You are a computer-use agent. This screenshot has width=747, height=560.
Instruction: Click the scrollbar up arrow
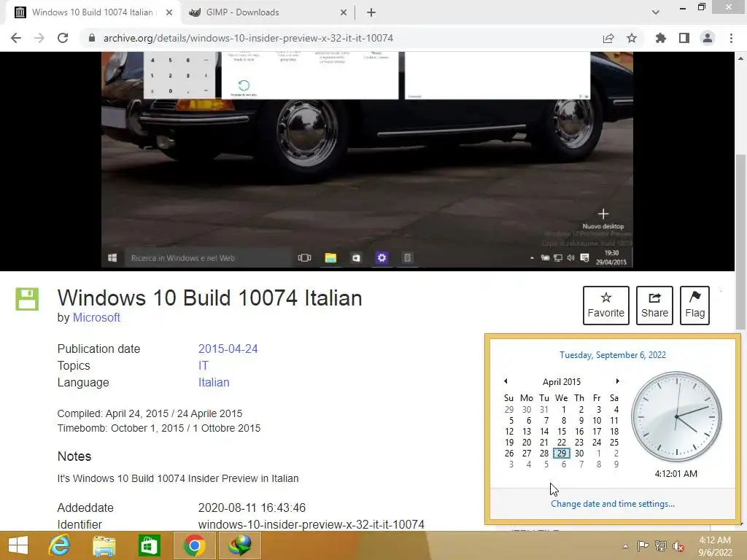click(x=740, y=58)
